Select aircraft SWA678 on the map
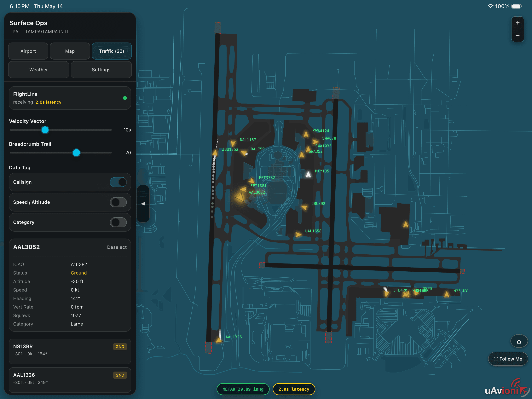The image size is (532, 399). coord(315,142)
